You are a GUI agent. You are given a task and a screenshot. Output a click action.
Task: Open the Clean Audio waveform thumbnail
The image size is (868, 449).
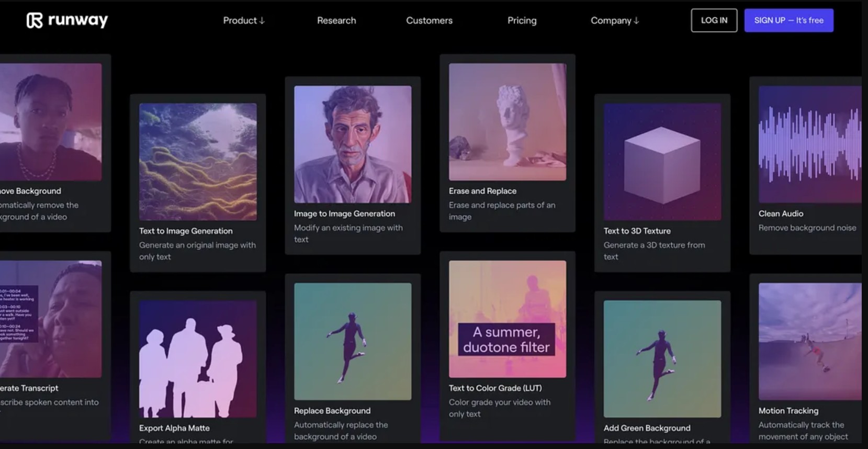(810, 144)
